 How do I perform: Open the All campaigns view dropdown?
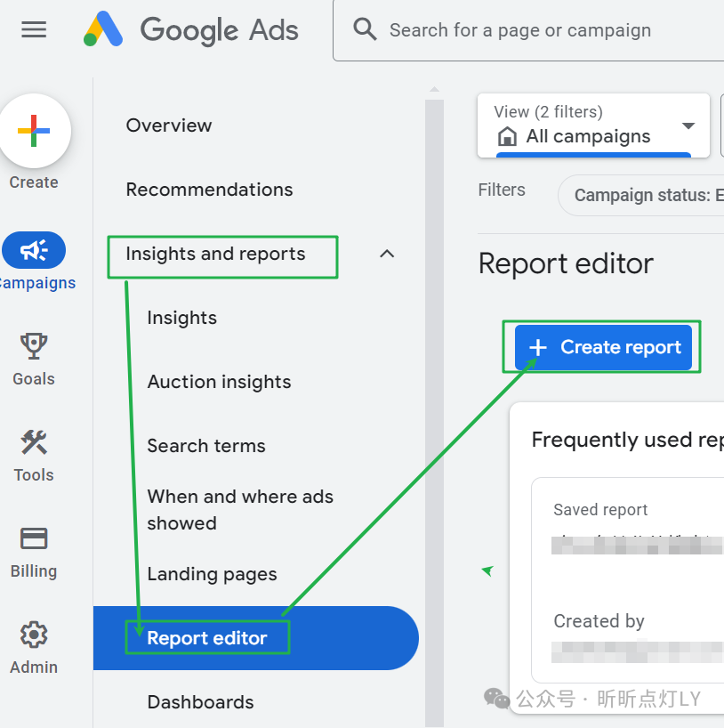[x=593, y=125]
